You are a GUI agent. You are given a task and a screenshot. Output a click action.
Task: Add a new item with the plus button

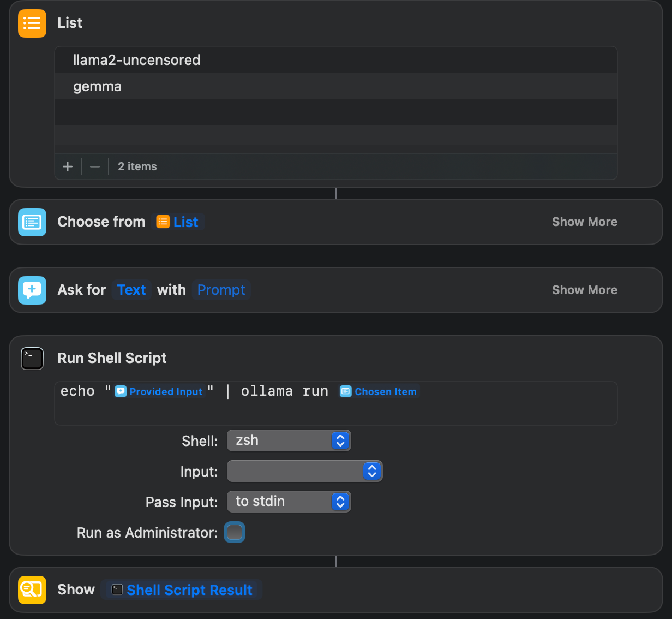tap(67, 166)
